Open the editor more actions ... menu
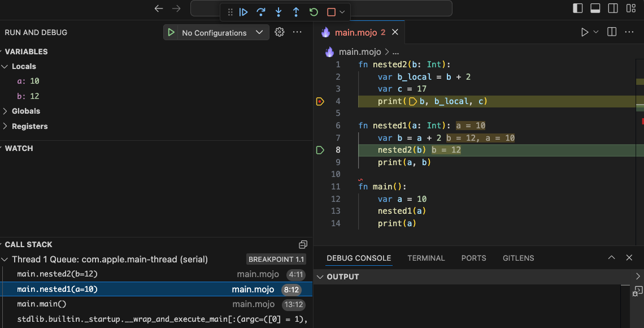This screenshot has height=328, width=644. (x=629, y=32)
